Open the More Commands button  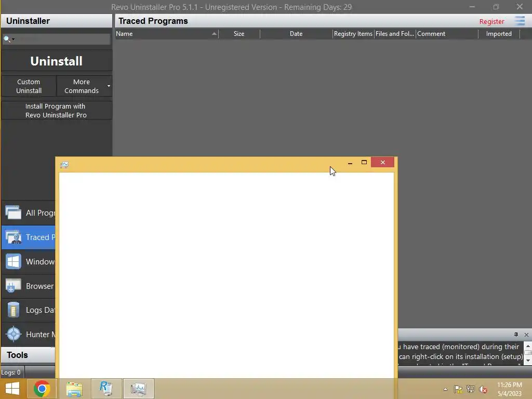click(82, 86)
